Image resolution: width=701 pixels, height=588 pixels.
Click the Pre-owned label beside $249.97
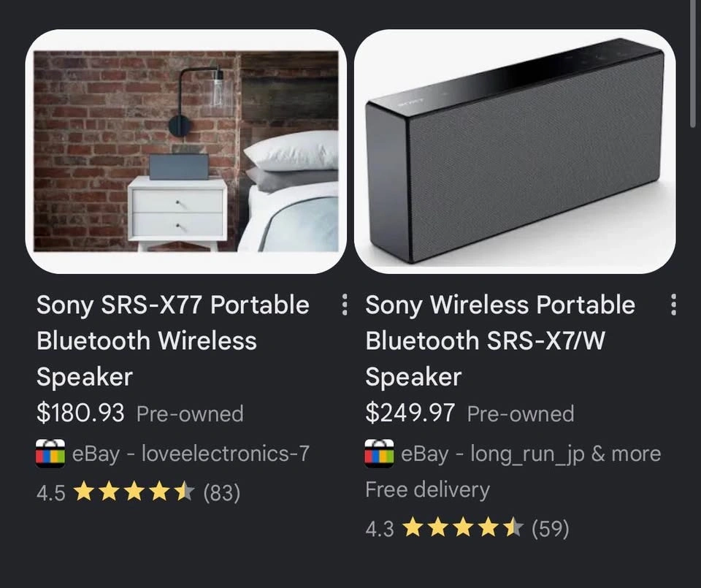tap(521, 414)
